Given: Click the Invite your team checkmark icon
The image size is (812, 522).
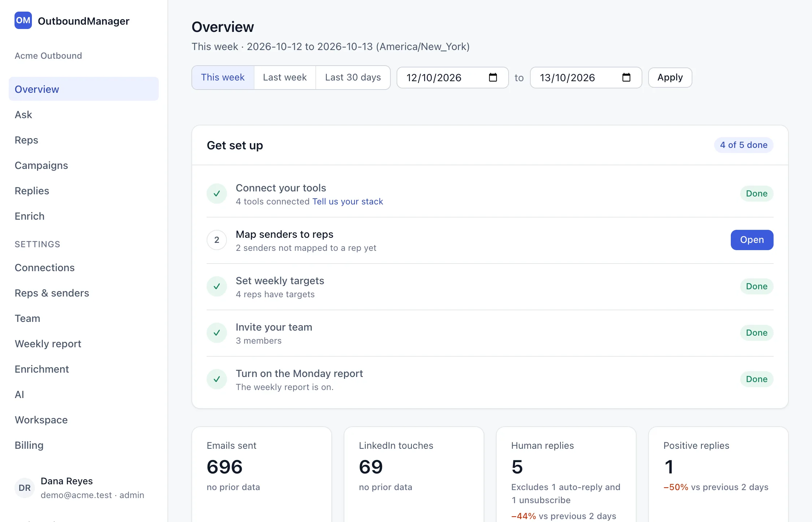Looking at the screenshot, I should [x=217, y=333].
